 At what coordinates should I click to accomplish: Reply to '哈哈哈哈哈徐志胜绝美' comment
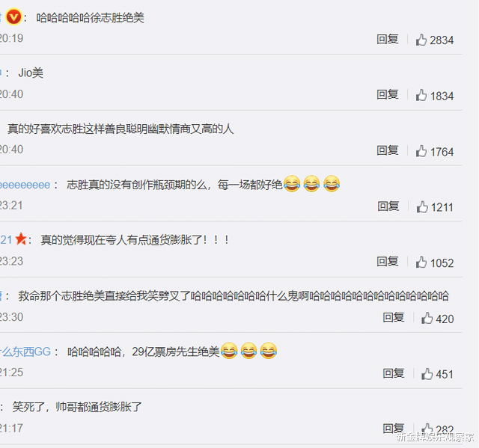tap(388, 39)
